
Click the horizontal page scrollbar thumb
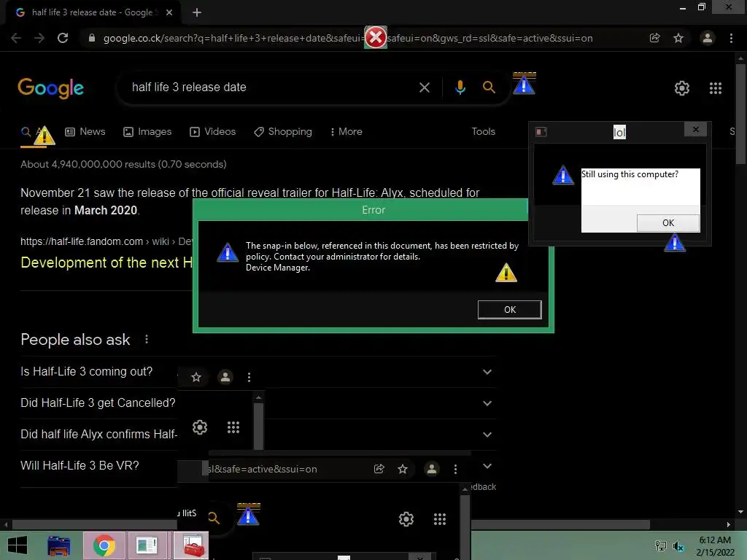point(331,524)
